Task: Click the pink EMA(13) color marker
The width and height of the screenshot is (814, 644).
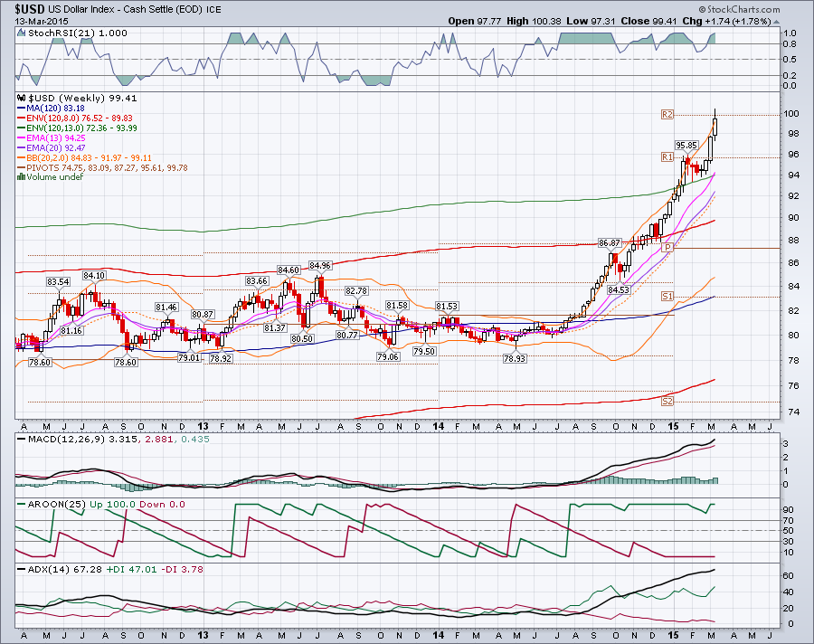Action: pos(20,137)
